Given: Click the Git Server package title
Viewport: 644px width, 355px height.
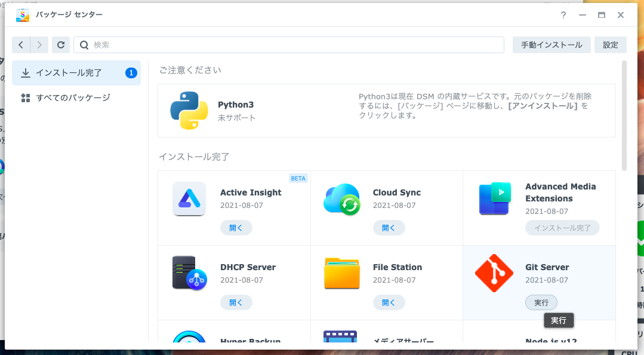Looking at the screenshot, I should [547, 267].
